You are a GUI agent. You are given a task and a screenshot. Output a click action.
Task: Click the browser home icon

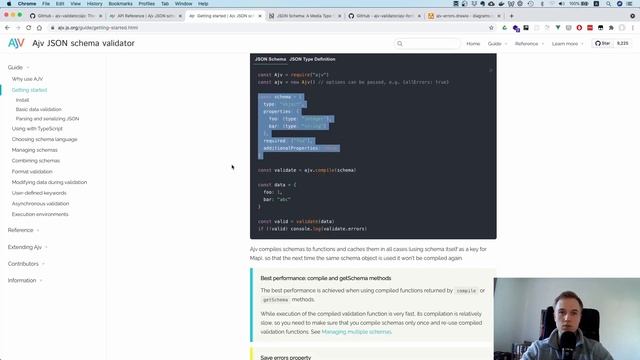point(39,28)
